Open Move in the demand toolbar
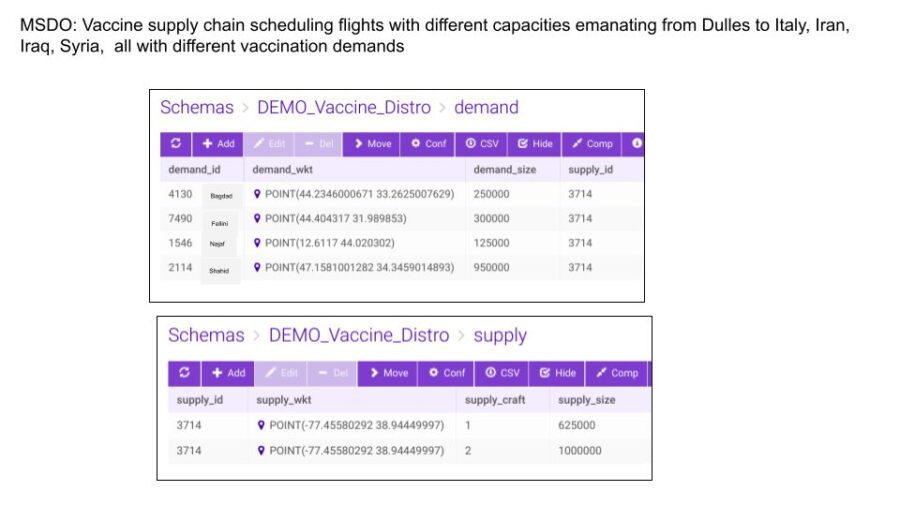Screen dimensions: 900x506 (372, 143)
